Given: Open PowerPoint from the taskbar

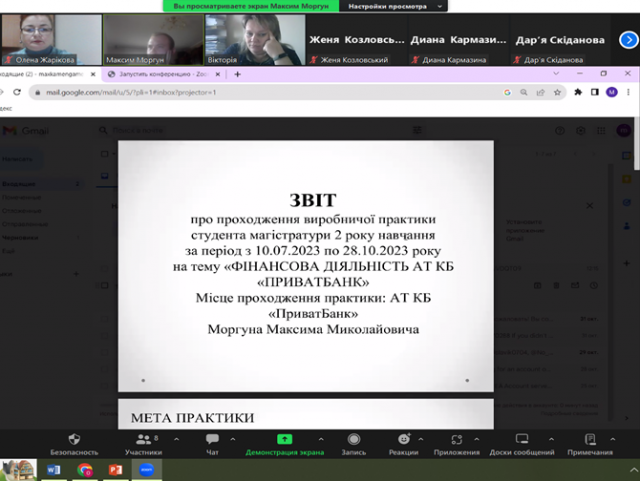Looking at the screenshot, I should pyautogui.click(x=116, y=470).
